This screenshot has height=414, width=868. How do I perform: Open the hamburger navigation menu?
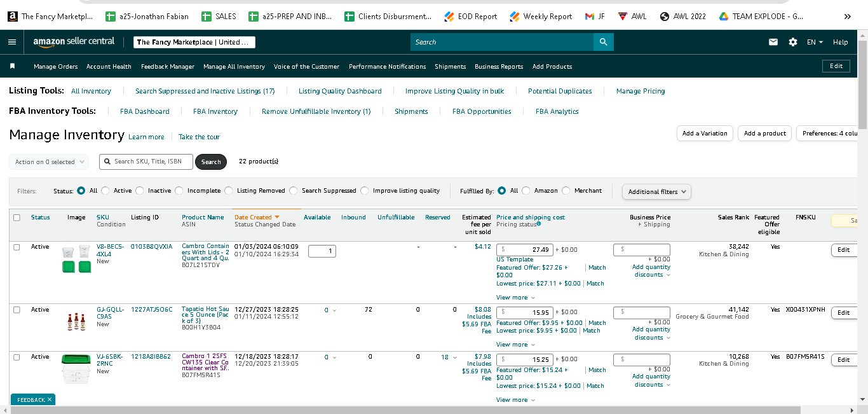pos(12,42)
